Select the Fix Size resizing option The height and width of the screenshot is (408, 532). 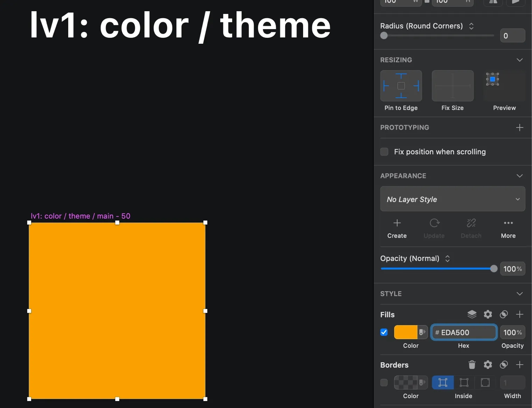tap(453, 86)
